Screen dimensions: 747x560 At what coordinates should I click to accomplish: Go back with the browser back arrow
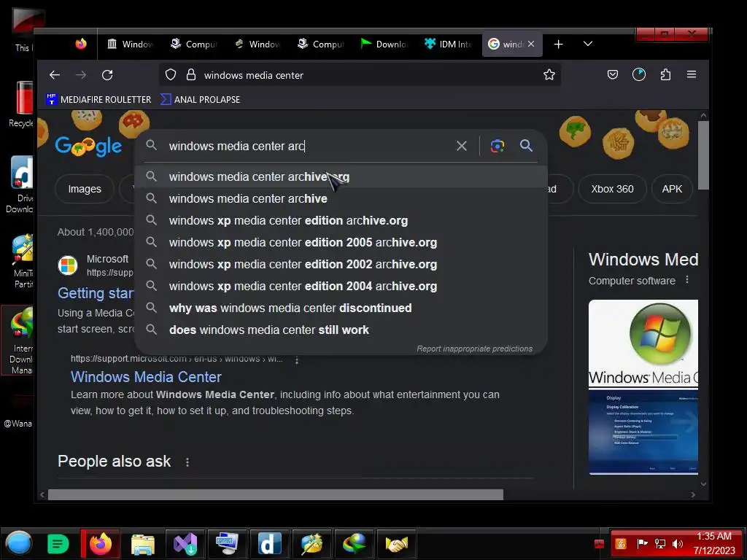coord(55,75)
